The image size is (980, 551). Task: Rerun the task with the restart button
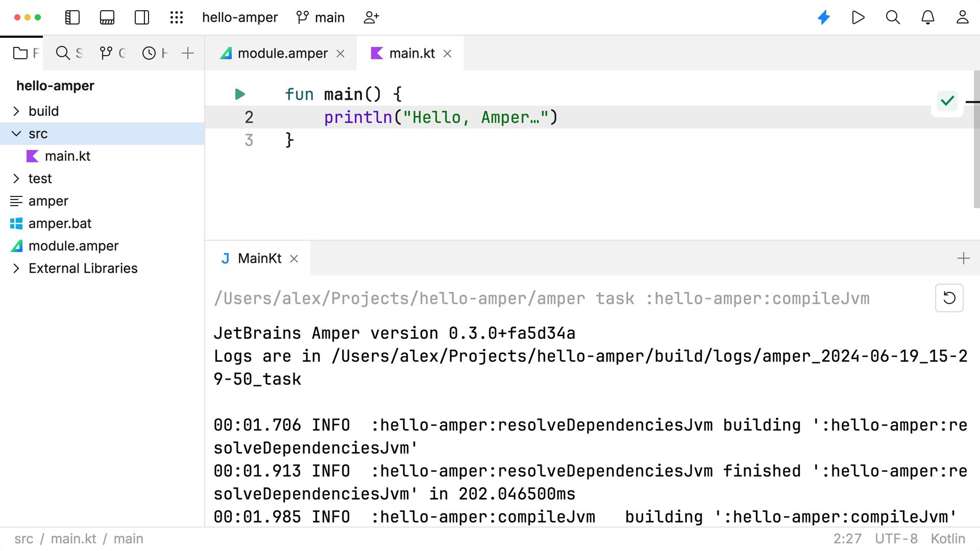click(x=949, y=298)
